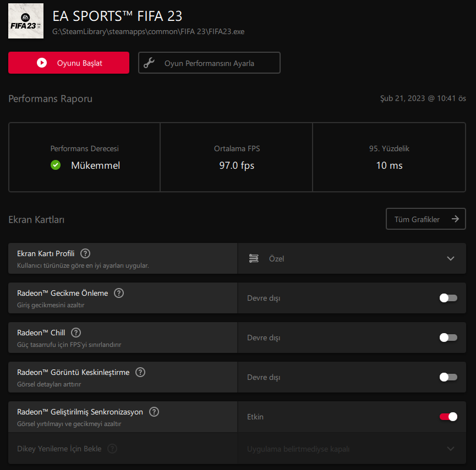The width and height of the screenshot is (476, 470).
Task: Open help for Ekran Kartı Profili
Action: [x=85, y=253]
